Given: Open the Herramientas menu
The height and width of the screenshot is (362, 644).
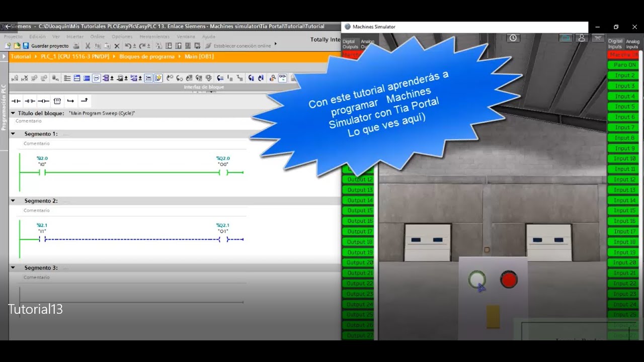Looking at the screenshot, I should [x=154, y=37].
